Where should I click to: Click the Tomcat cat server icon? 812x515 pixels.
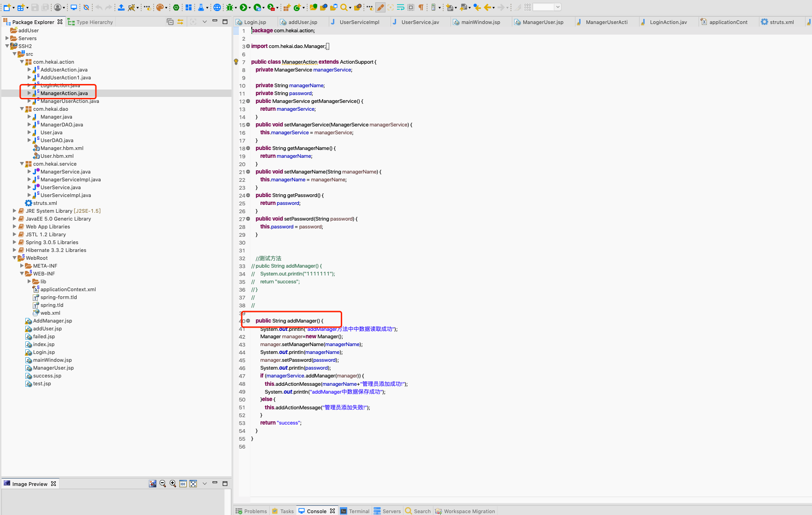pyautogui.click(x=132, y=7)
